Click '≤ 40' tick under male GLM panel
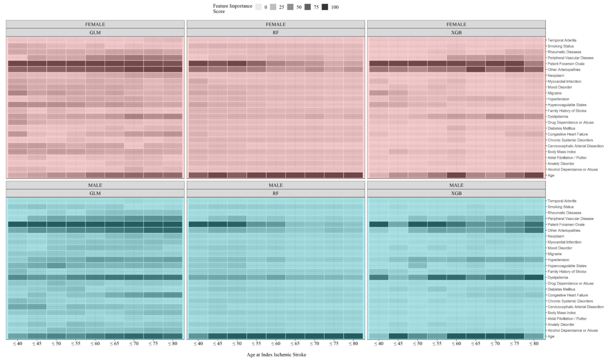 coord(17,344)
